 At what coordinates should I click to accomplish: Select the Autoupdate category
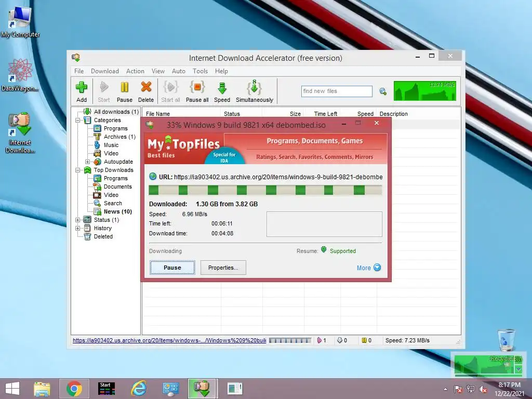pyautogui.click(x=118, y=162)
